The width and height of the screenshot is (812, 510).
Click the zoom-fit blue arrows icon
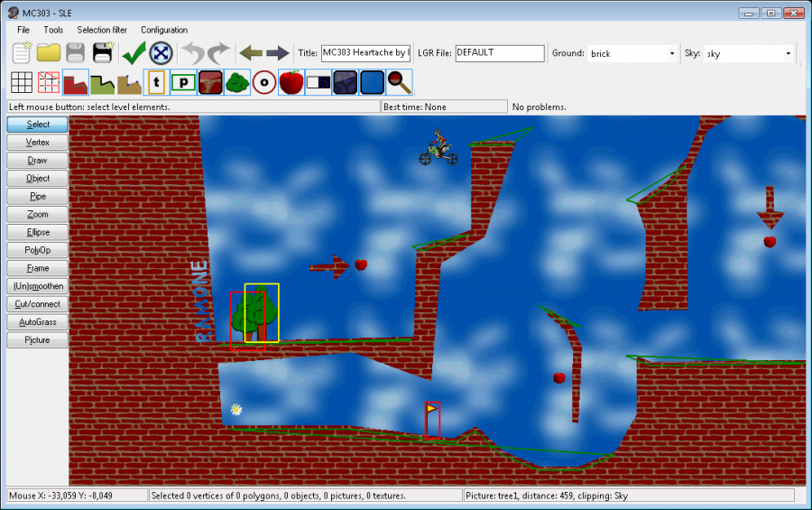(161, 53)
